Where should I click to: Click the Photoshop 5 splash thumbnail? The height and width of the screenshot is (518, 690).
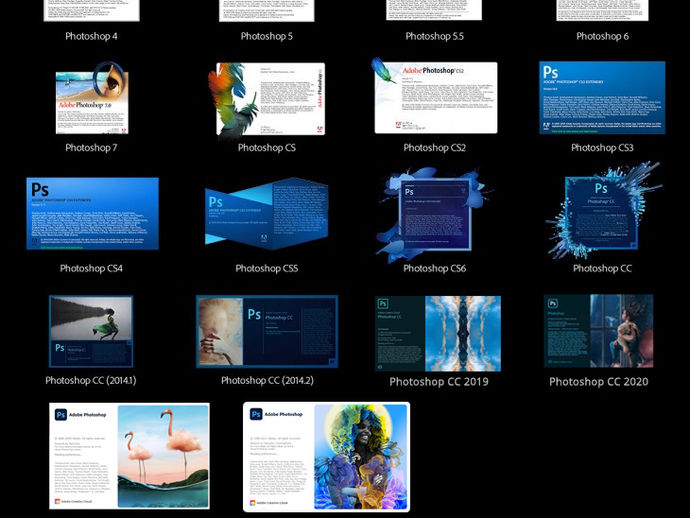click(267, 10)
